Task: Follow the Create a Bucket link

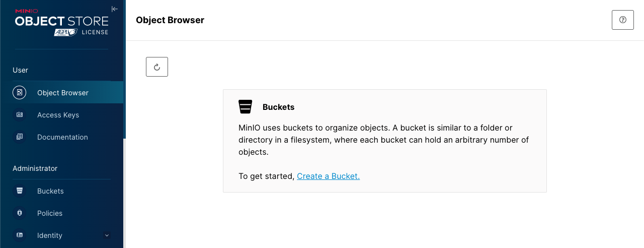Action: coord(328,176)
